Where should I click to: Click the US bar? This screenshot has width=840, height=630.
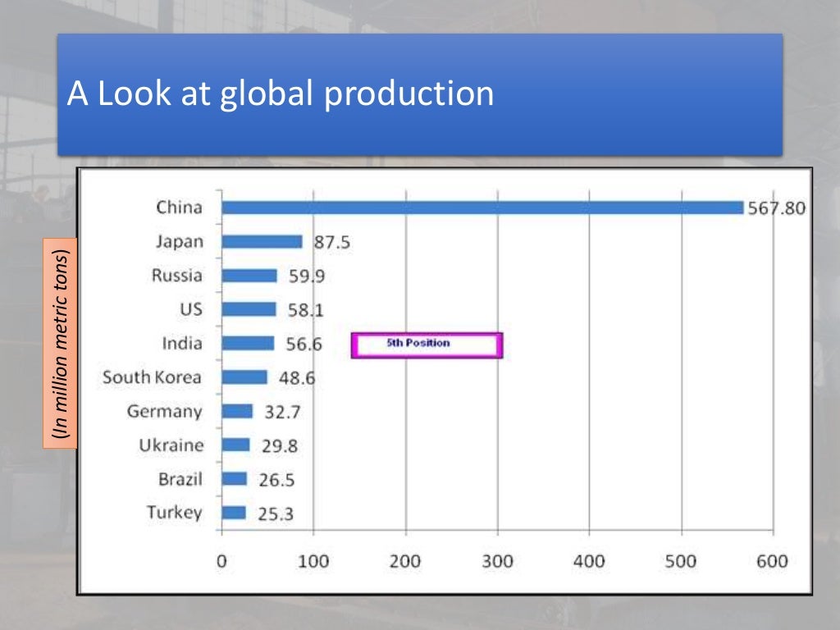pyautogui.click(x=249, y=309)
